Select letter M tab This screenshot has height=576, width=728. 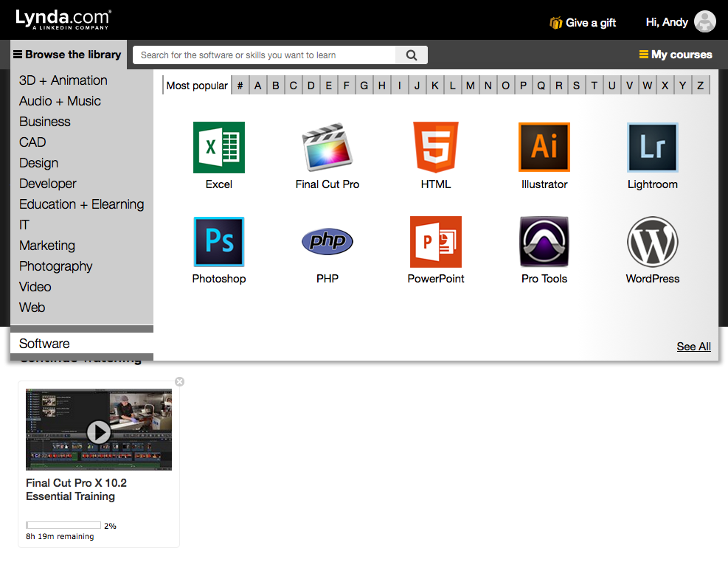tap(471, 86)
